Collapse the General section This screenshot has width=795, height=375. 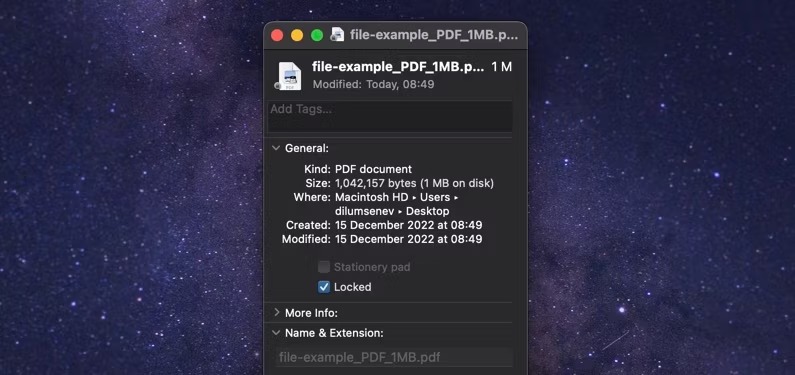coord(276,148)
